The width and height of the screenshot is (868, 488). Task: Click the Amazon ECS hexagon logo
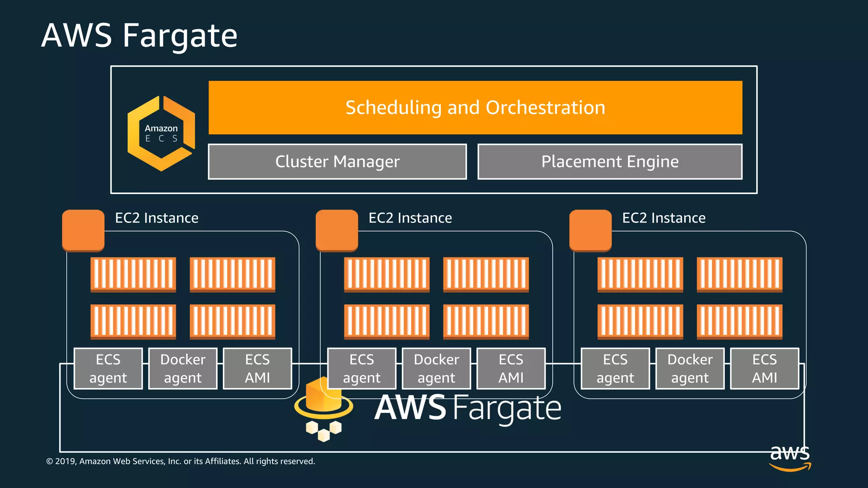click(x=161, y=133)
